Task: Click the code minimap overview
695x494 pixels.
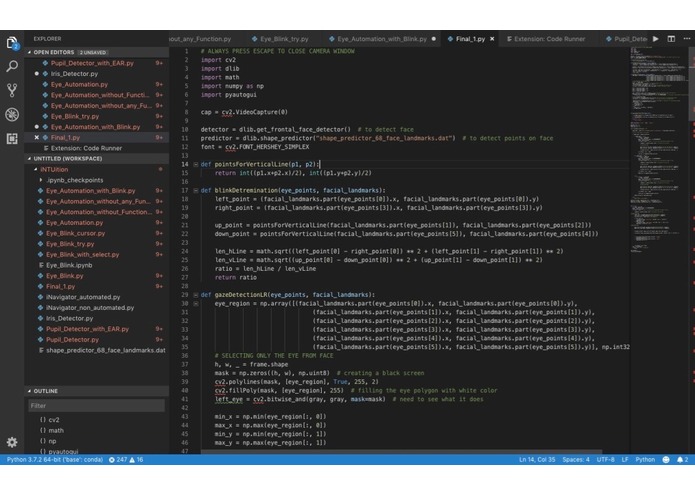Action: click(x=659, y=151)
